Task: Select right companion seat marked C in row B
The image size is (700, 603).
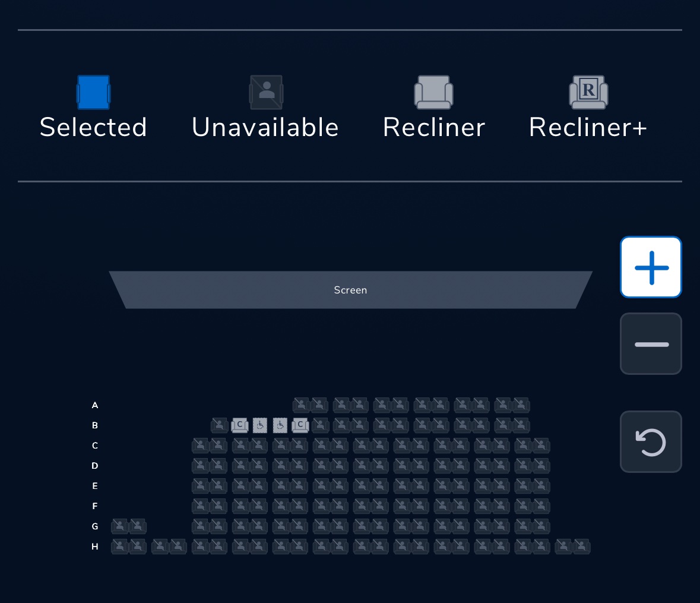Action: [300, 425]
